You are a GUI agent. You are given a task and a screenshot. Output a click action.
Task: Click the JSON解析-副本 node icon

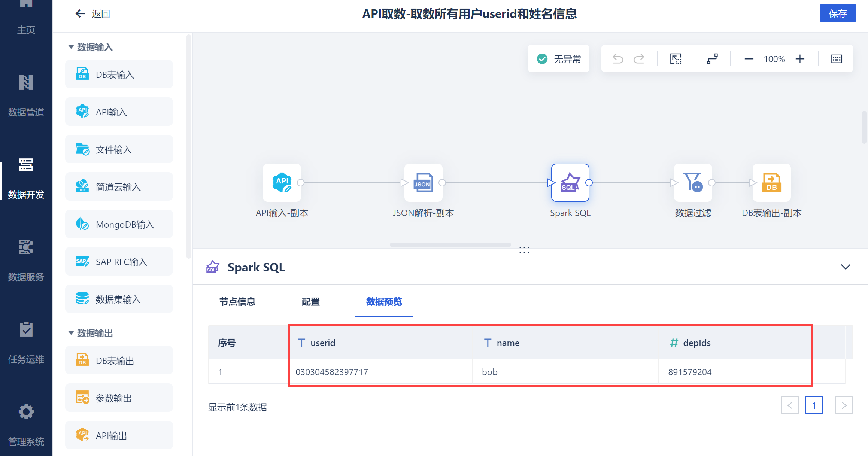[423, 183]
